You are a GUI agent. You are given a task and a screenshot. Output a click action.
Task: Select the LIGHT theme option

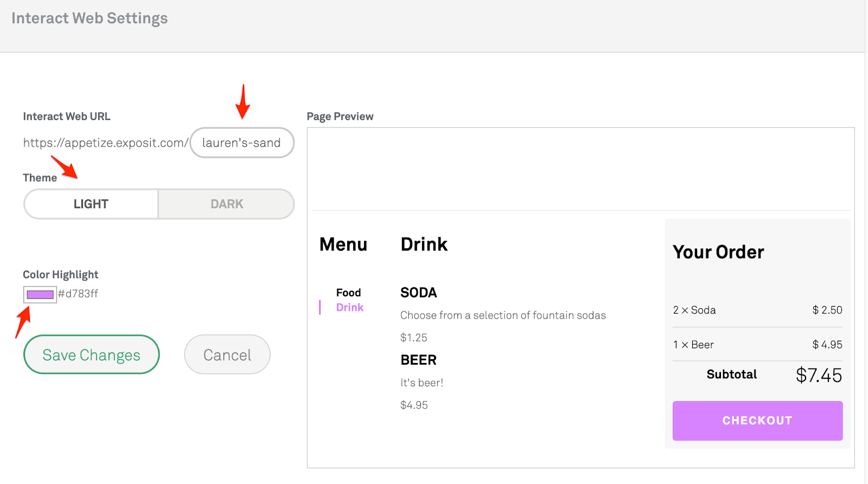(91, 204)
